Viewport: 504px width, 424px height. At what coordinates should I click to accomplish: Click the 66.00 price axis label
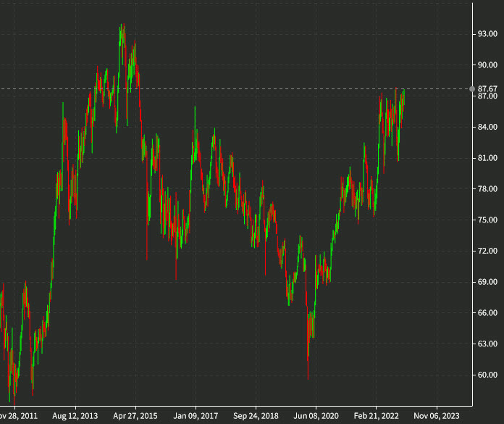pos(487,312)
